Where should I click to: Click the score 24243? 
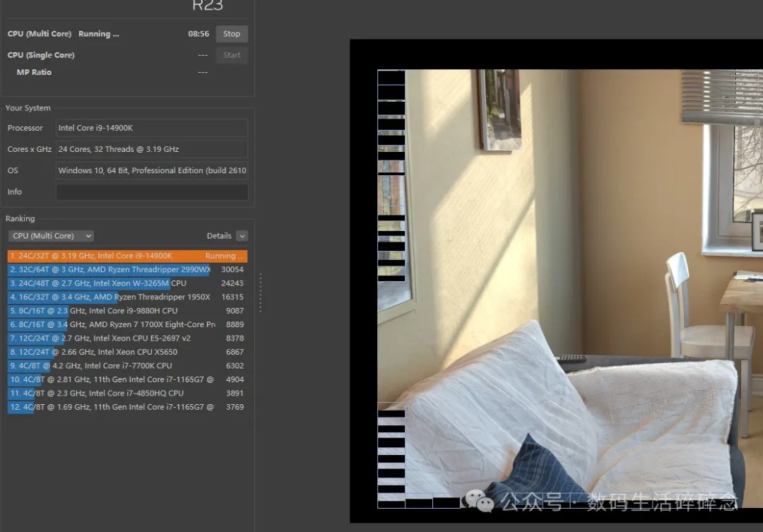click(x=232, y=283)
